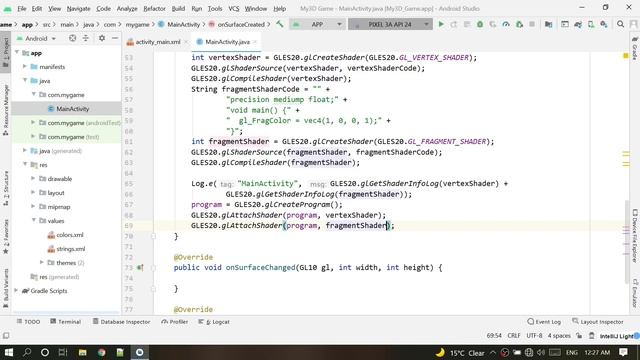
Task: Expand com.mygame (androidTest) package
Action: [x=33, y=122]
